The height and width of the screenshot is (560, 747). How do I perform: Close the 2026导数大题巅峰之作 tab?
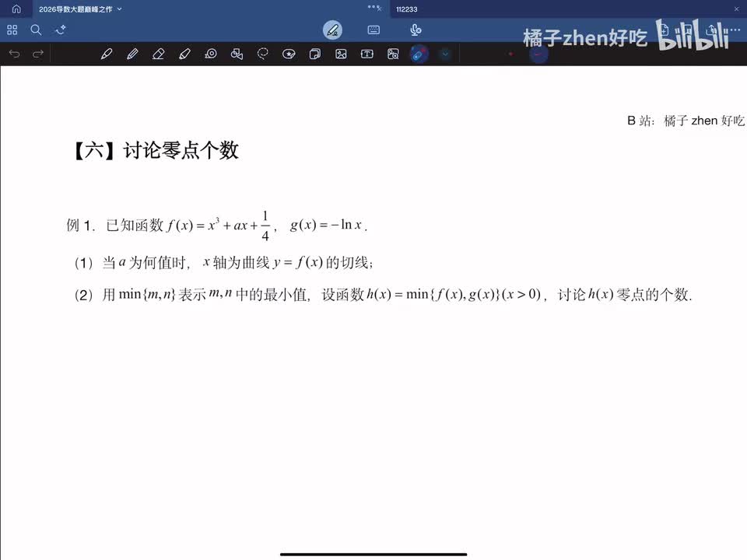pyautogui.click(x=379, y=9)
